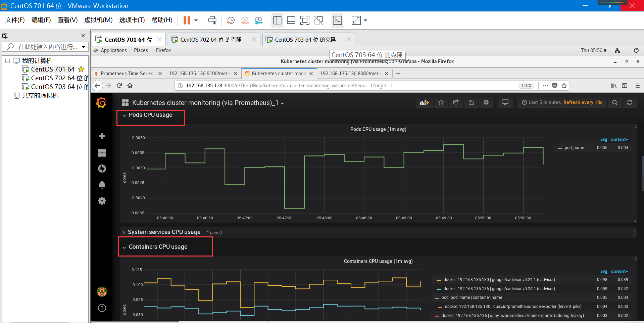Image resolution: width=644 pixels, height=323 pixels.
Task: Click the Grafana logo home icon
Action: click(x=101, y=103)
